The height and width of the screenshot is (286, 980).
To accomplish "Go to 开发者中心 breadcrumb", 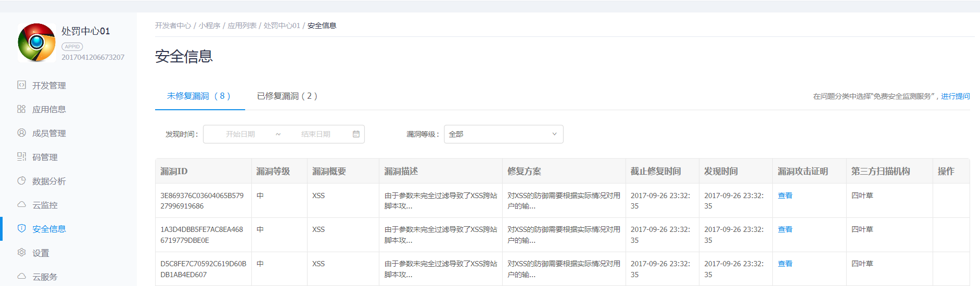I will 173,25.
